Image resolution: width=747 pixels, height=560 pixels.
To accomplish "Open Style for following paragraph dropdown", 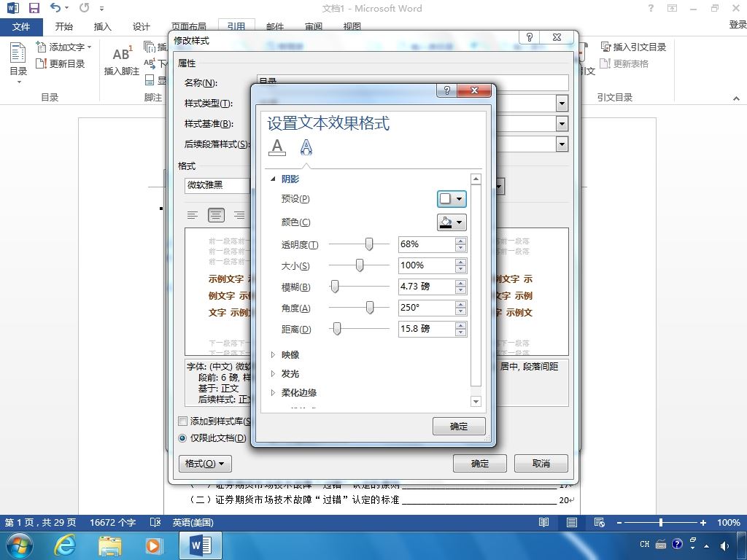I will pyautogui.click(x=562, y=144).
